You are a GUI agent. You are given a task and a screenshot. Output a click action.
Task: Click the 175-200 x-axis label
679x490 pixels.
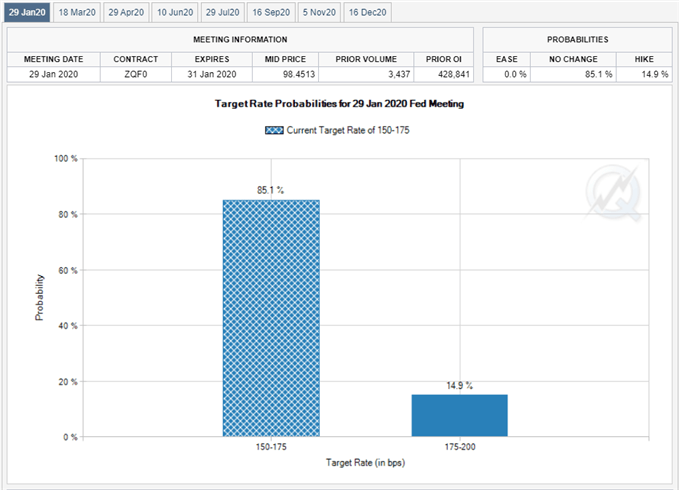click(460, 447)
